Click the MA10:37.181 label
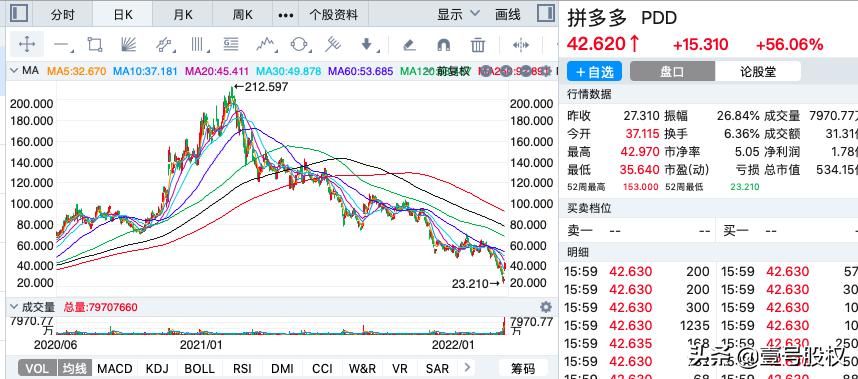The width and height of the screenshot is (858, 379). click(145, 71)
